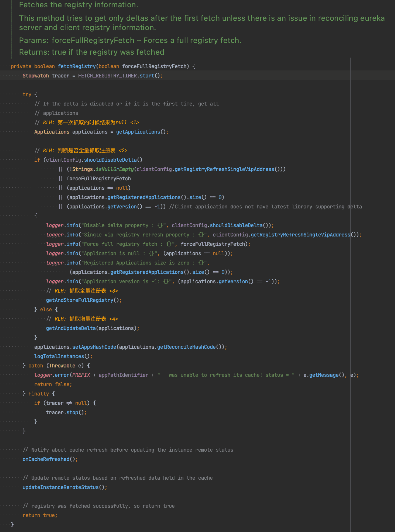Click the onCacheRefreshed() call
The image size is (395, 532).
[x=49, y=459]
